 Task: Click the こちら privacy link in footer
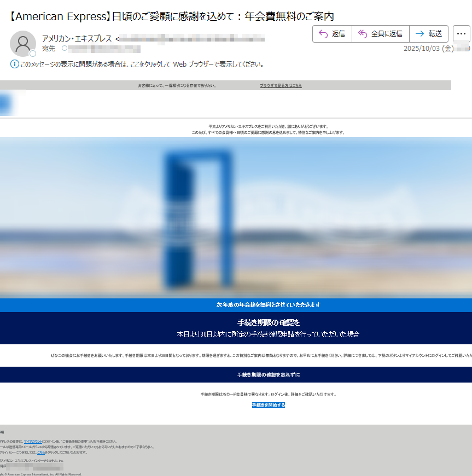pyautogui.click(x=41, y=453)
